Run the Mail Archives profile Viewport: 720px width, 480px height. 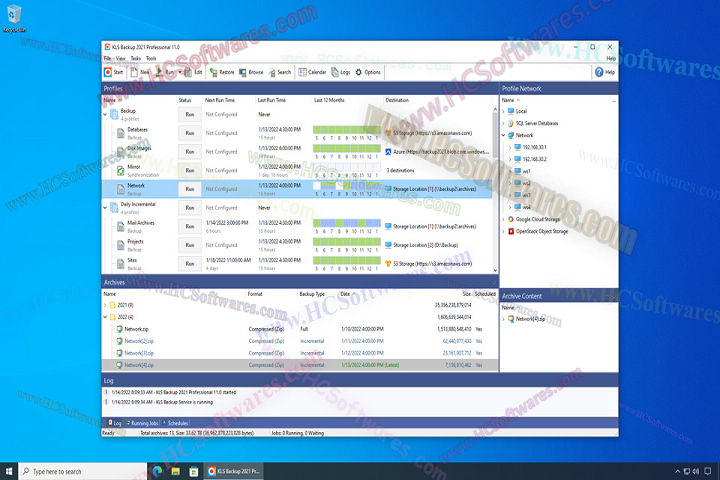(x=190, y=226)
